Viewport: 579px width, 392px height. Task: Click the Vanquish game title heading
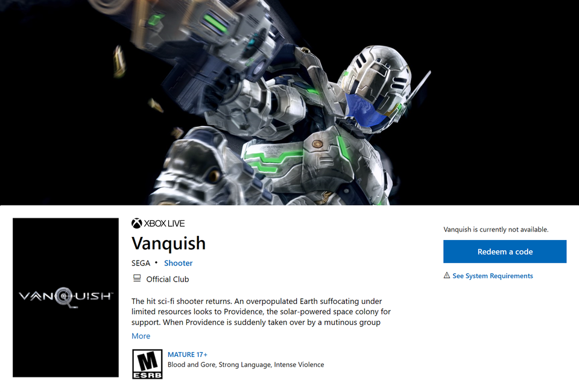coord(169,243)
